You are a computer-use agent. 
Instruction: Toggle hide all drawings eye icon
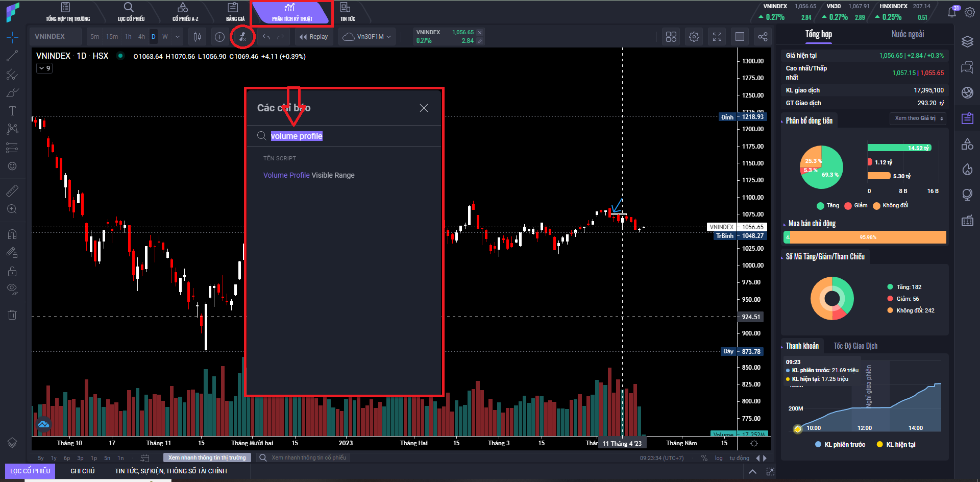(x=12, y=289)
